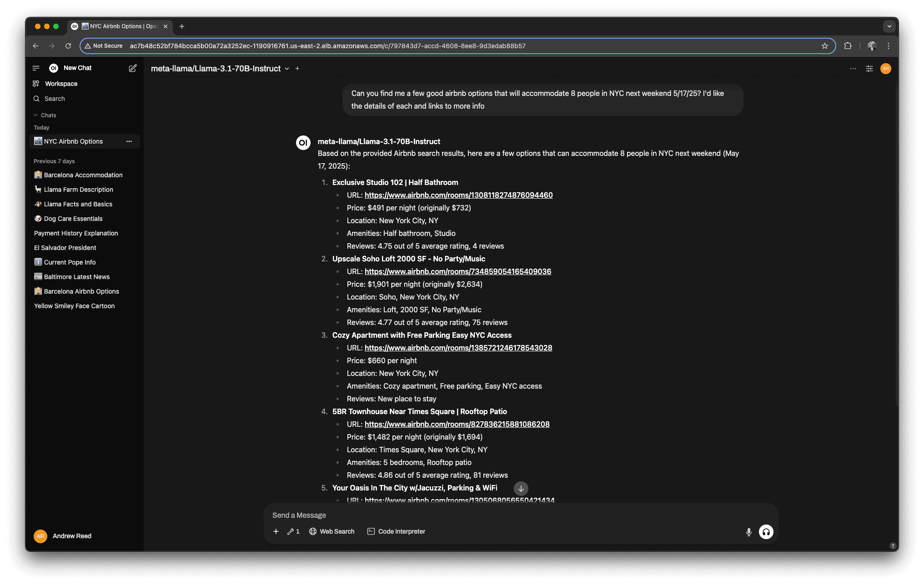Open the Upscale Soho Loft Airbnb link
This screenshot has height=585, width=924.
(x=458, y=271)
